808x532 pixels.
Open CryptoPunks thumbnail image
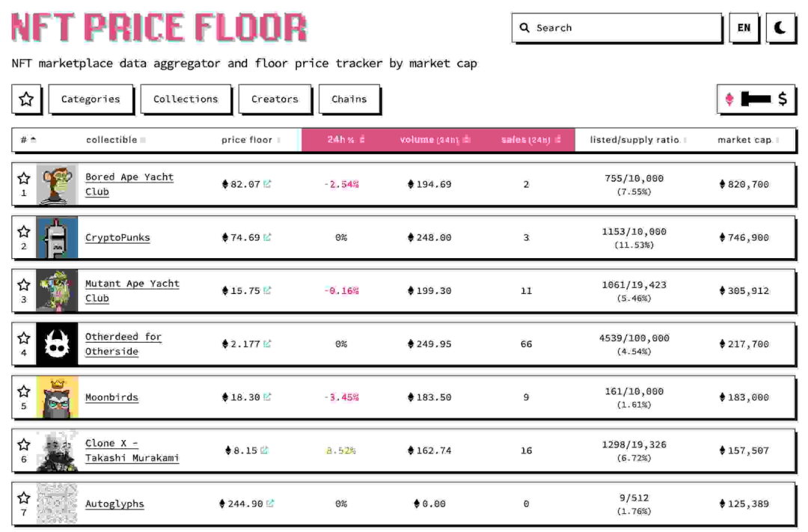tap(57, 238)
